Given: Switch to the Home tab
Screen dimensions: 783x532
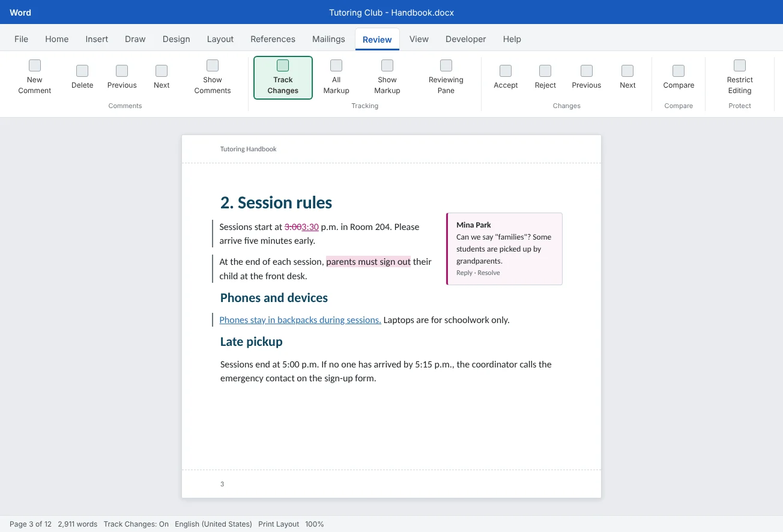Looking at the screenshot, I should click(57, 39).
